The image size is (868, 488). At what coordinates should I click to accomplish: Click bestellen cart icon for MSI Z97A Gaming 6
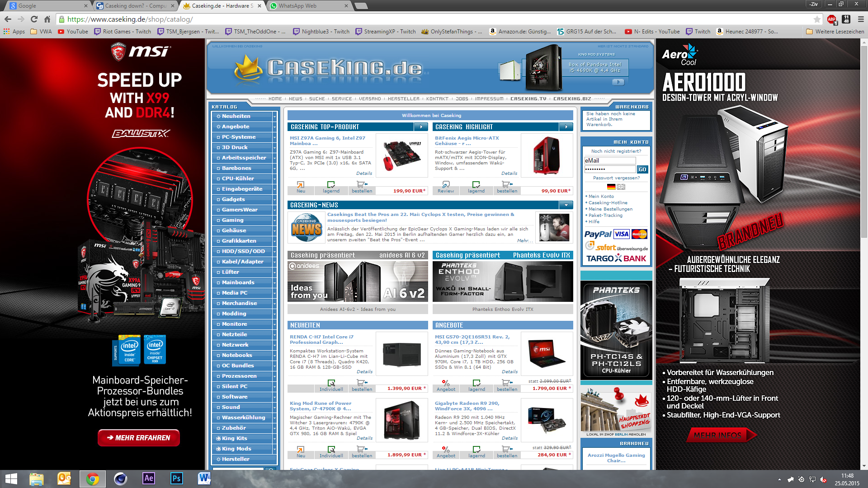pyautogui.click(x=362, y=184)
